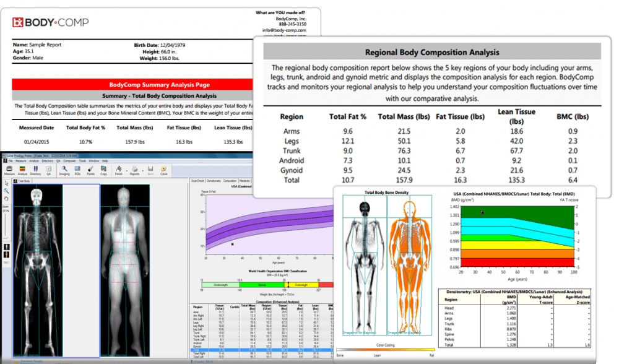
Task: Select the Total Body image tab
Action: pyautogui.click(x=22, y=181)
